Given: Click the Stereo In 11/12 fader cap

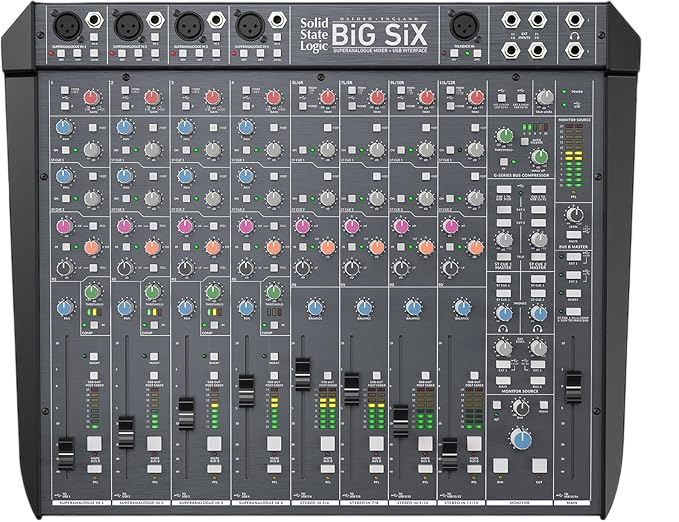Looking at the screenshot, I should (449, 454).
